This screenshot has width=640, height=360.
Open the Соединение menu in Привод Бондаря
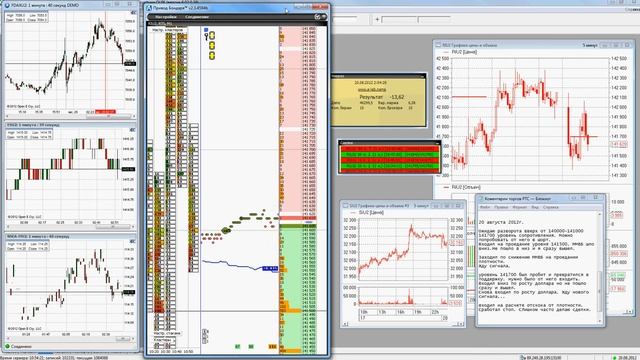tap(197, 17)
